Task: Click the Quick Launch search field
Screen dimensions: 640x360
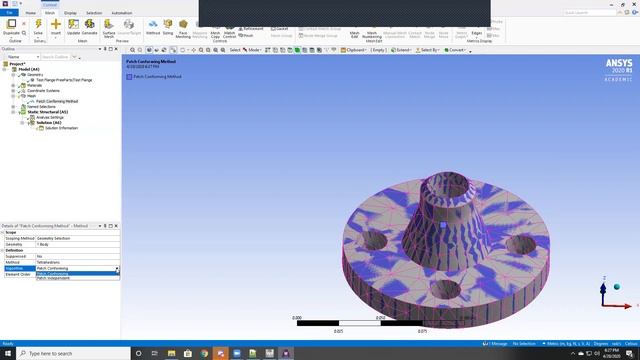Action: pyautogui.click(x=590, y=13)
